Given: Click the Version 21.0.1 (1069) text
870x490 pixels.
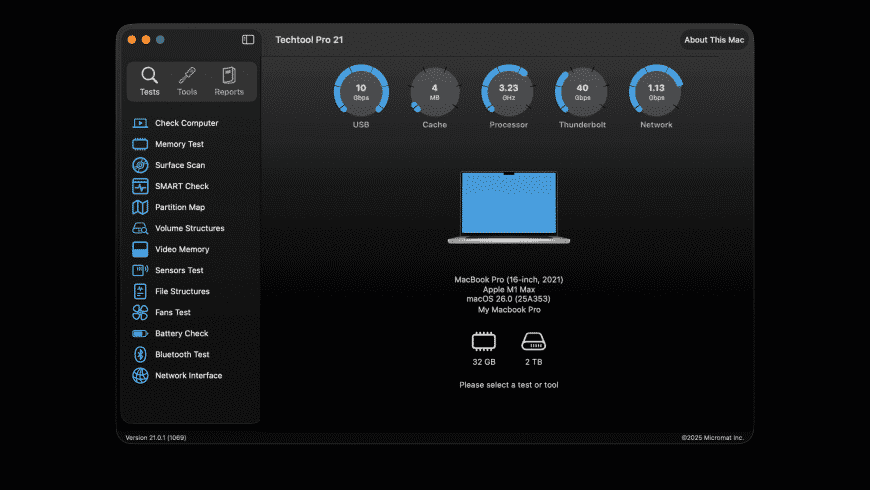Looking at the screenshot, I should click(x=156, y=438).
